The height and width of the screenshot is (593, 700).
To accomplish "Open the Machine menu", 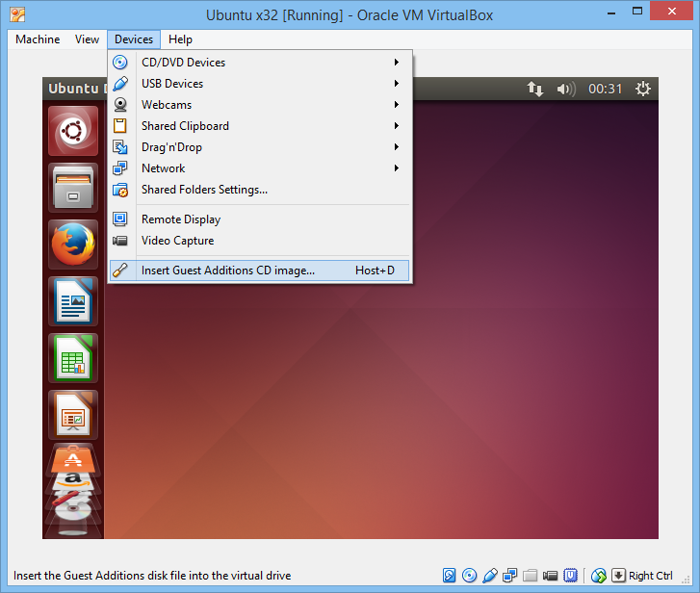I will pyautogui.click(x=38, y=39).
